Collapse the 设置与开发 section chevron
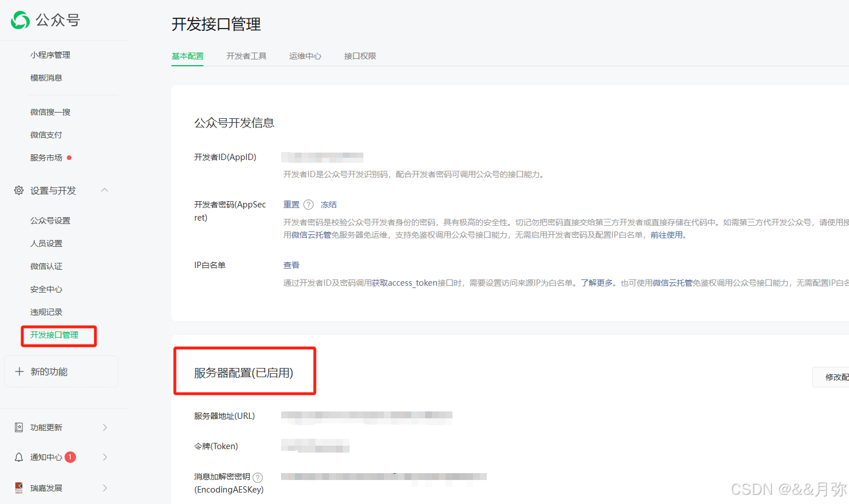The height and width of the screenshot is (504, 849). [105, 190]
